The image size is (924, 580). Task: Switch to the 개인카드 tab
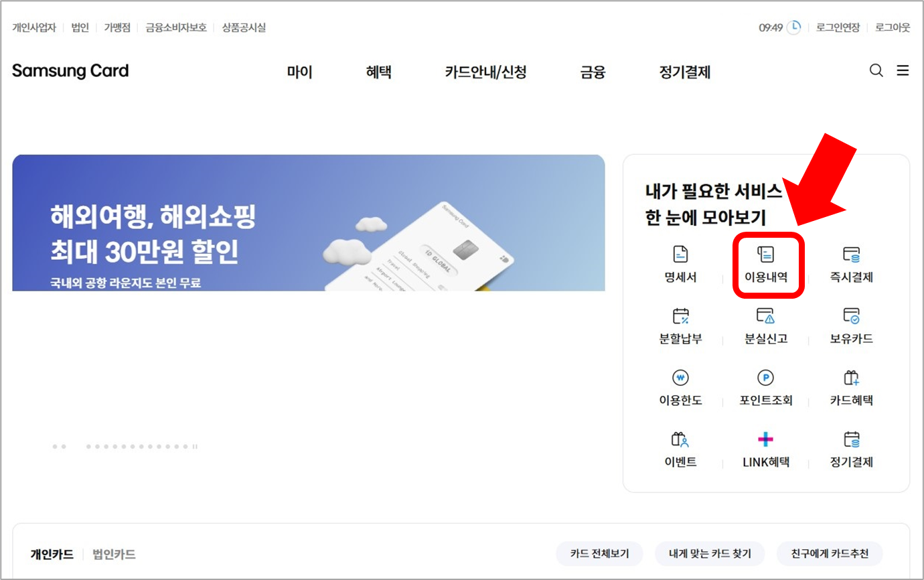(52, 554)
